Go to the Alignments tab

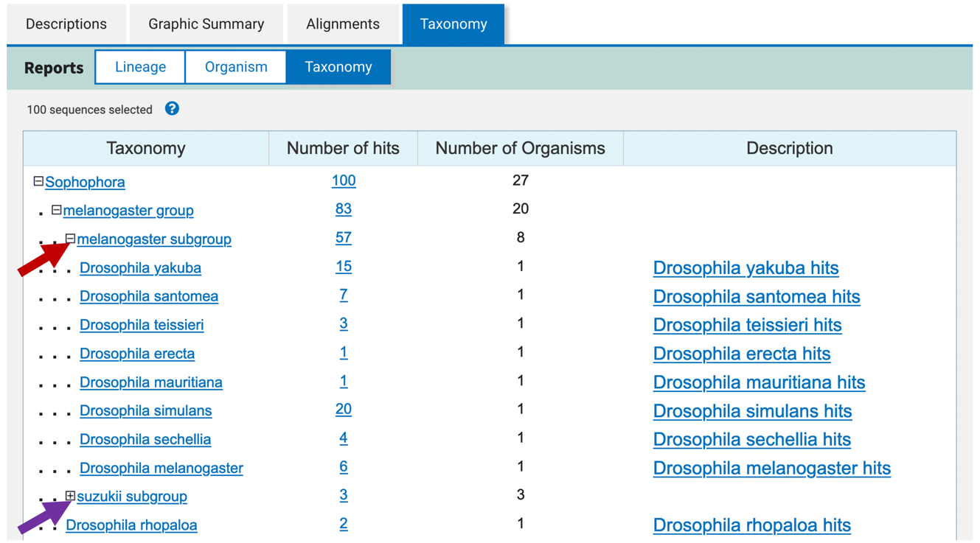343,24
